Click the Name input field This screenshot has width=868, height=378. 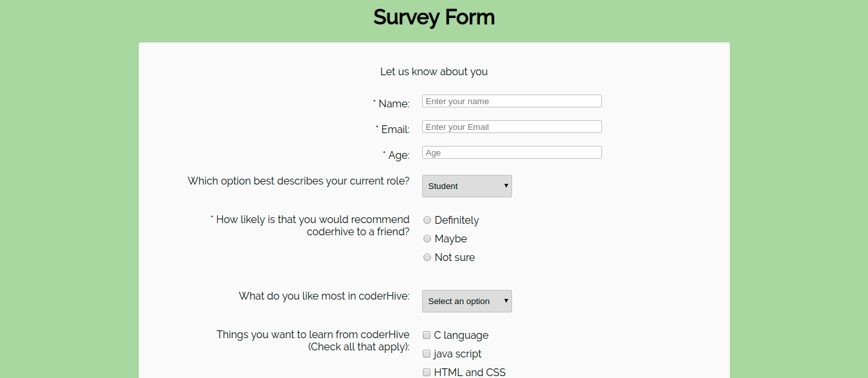click(x=511, y=101)
